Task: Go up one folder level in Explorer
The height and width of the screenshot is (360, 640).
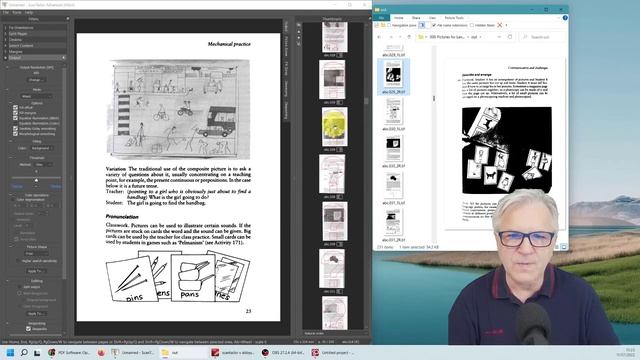Action: pos(409,37)
